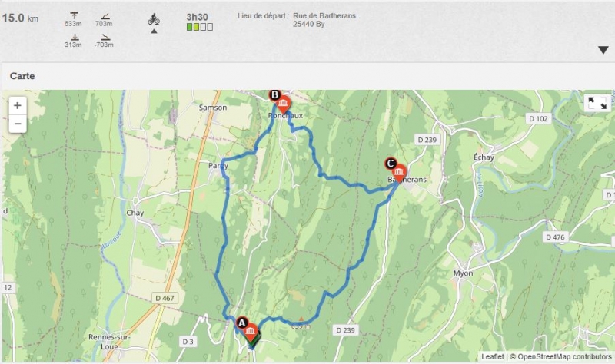Open the Leaflet attribution link
615x364 pixels.
(493, 356)
